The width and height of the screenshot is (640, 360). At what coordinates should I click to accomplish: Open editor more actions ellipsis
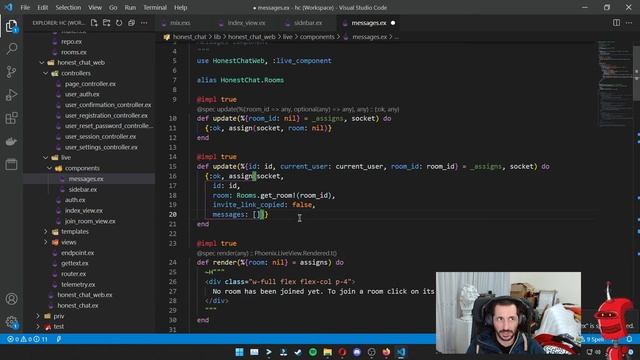[x=629, y=23]
